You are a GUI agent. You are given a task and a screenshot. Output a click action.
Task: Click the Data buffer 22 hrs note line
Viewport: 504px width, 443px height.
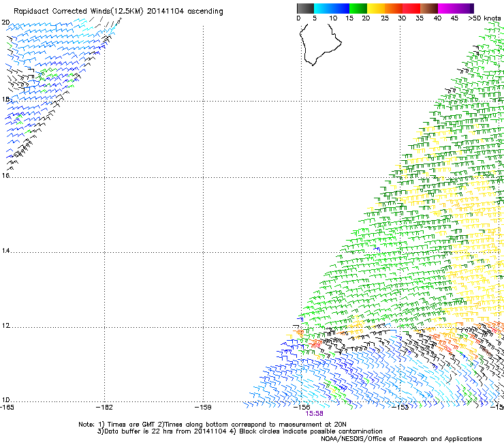240,431
